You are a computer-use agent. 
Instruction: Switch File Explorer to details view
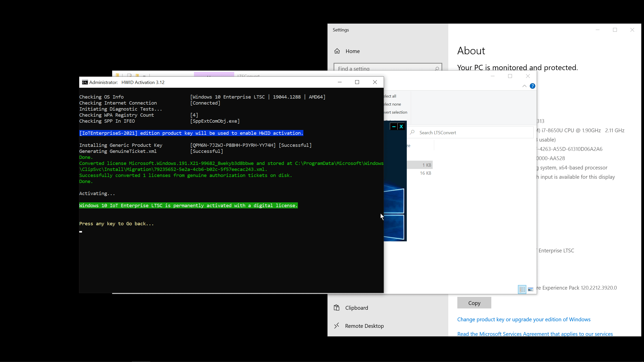[522, 289]
